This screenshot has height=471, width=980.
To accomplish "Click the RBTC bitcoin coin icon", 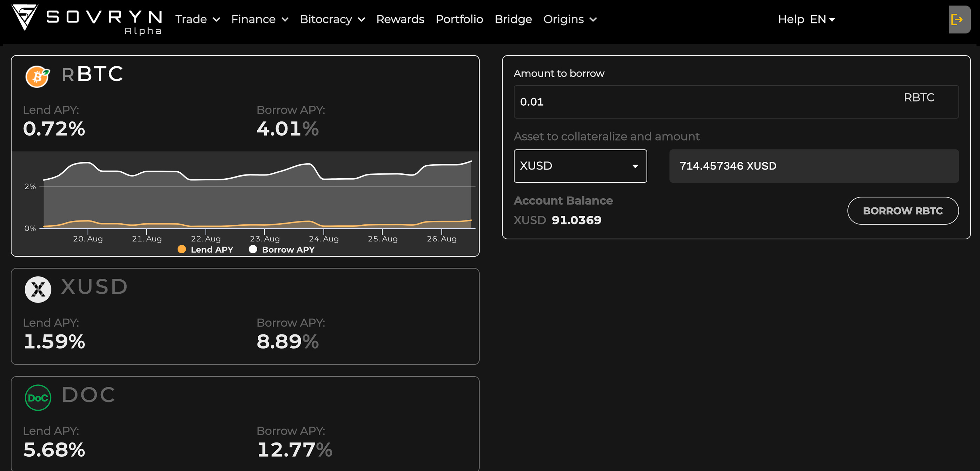I will (x=37, y=76).
